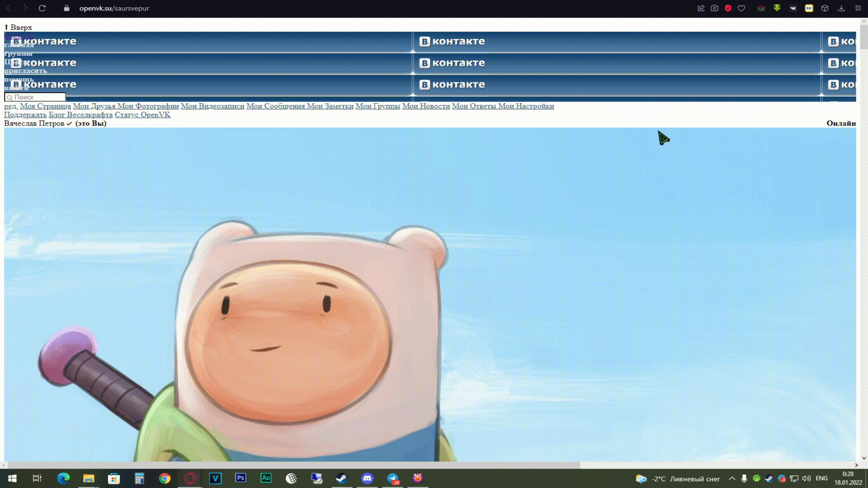Click the yellow-bordered BK extension icon
This screenshot has width=868, height=488.
809,8
